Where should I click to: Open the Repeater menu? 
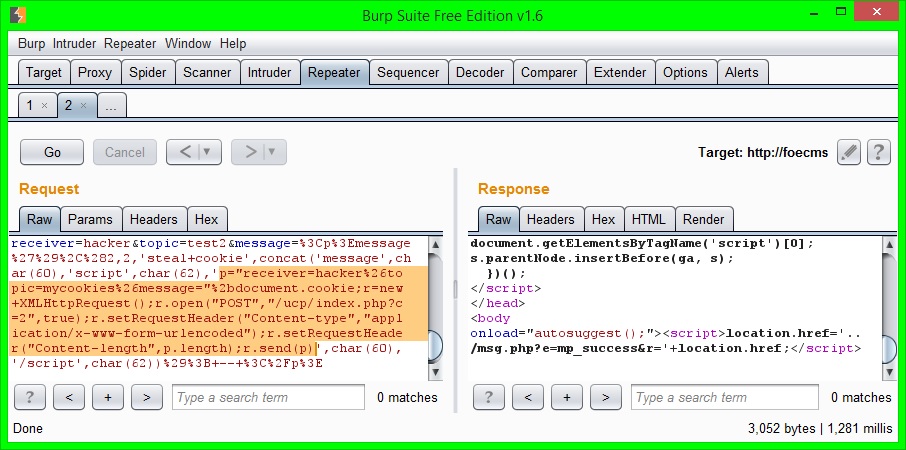pyautogui.click(x=130, y=43)
